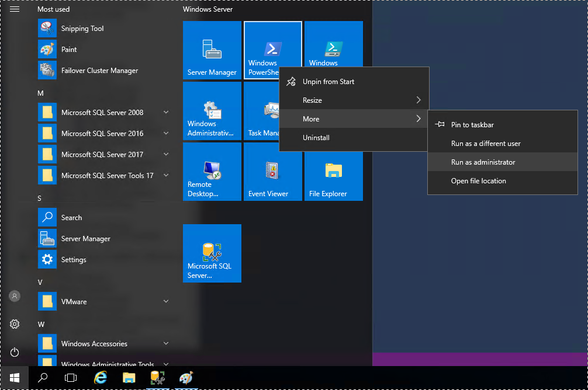Viewport: 588px width, 390px height.
Task: Open Search app icon in the S section
Action: (47, 217)
